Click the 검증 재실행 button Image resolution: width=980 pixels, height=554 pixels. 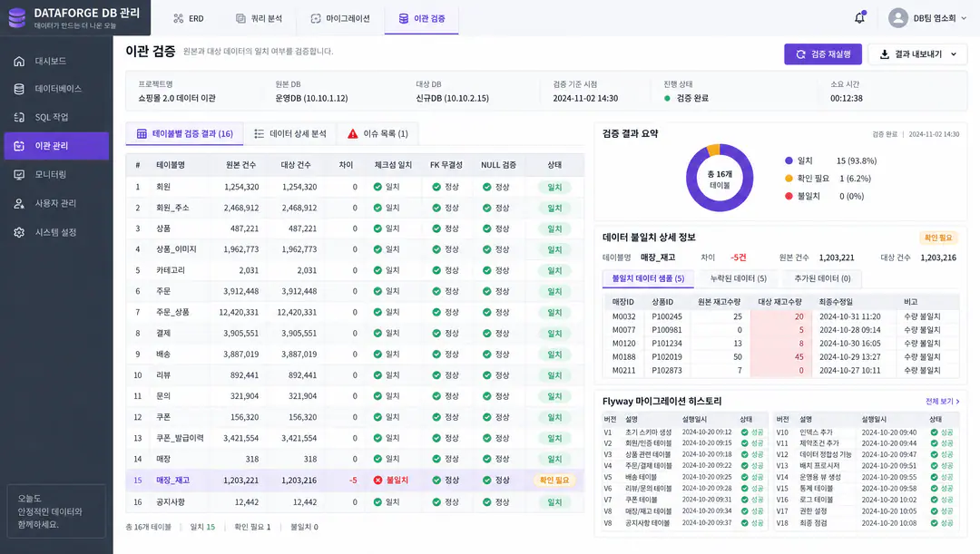pos(823,54)
